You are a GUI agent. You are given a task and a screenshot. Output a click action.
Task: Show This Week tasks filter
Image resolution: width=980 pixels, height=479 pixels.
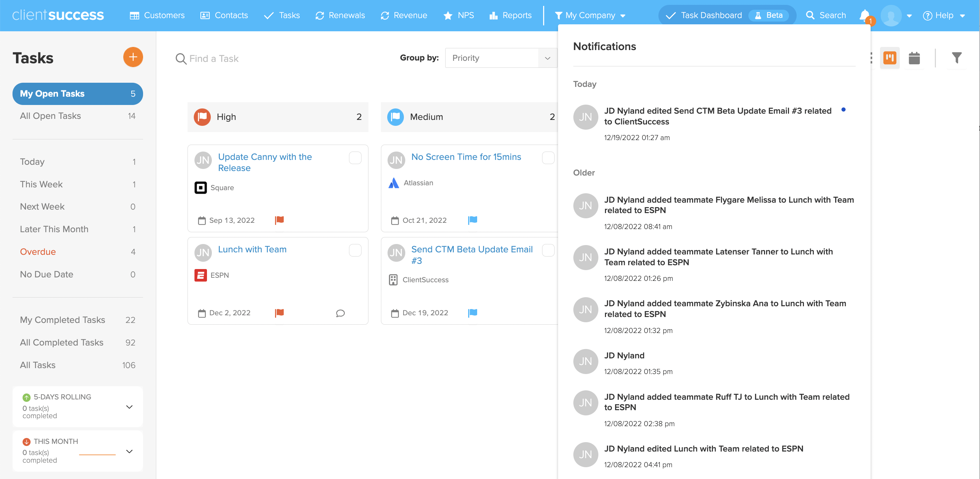pyautogui.click(x=77, y=184)
